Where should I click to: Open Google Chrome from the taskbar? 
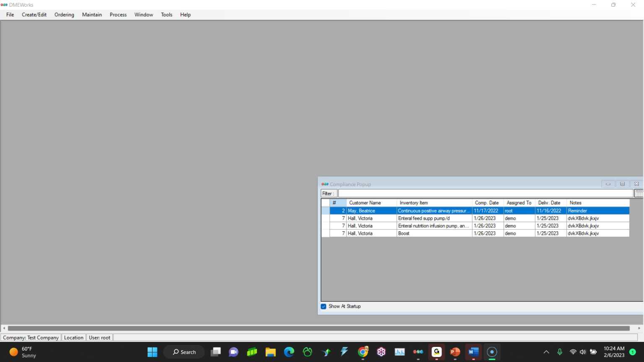pos(363,352)
